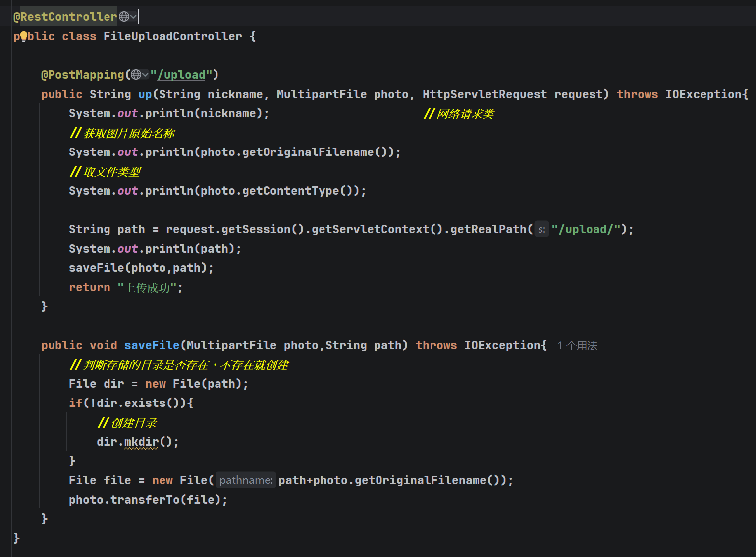Image resolution: width=756 pixels, height=557 pixels.
Task: Click the lightbulb quick-fix icon on the public class line
Action: pos(24,36)
